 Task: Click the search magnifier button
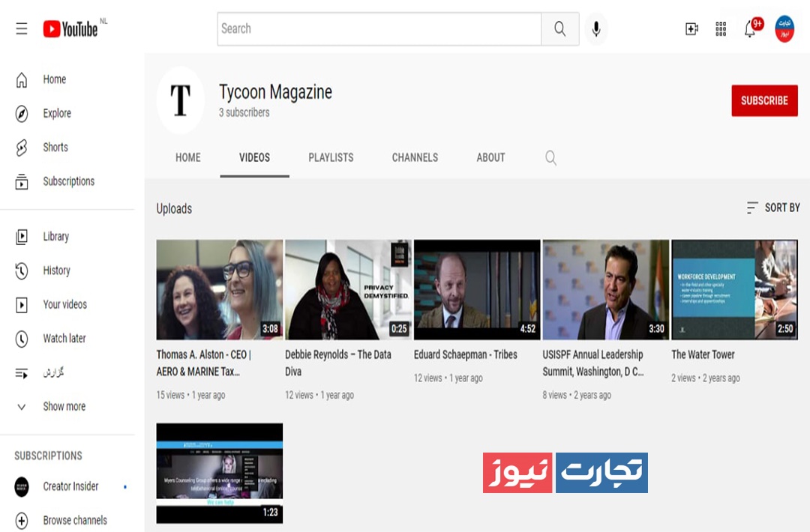[560, 29]
